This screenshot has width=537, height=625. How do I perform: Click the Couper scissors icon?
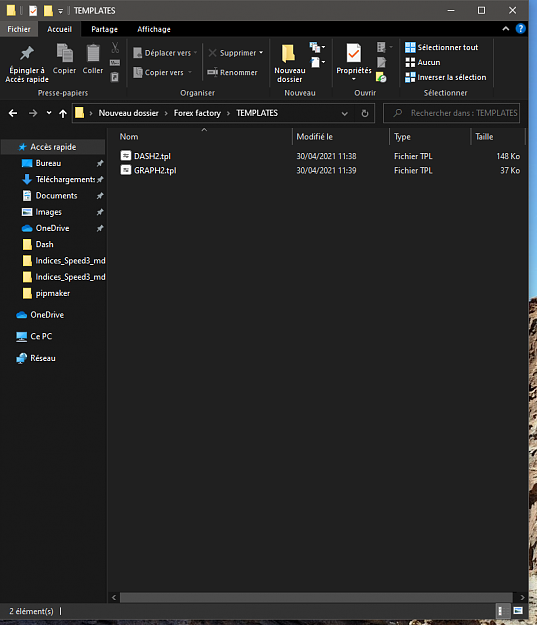115,48
